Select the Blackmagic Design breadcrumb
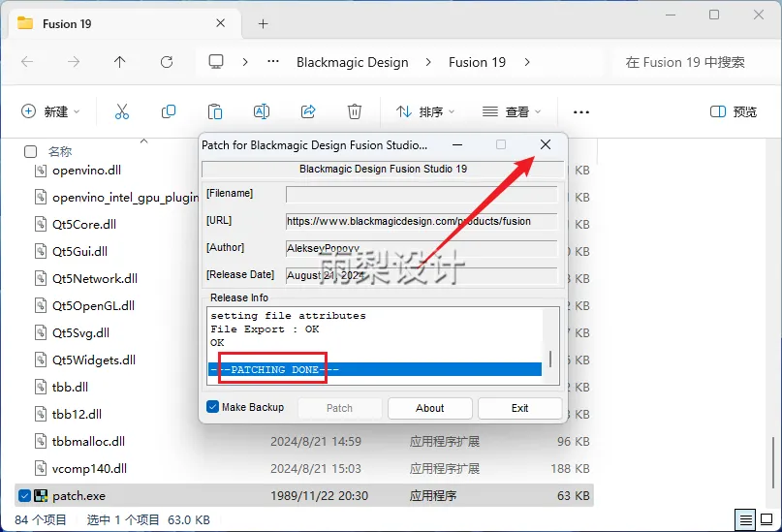Viewport: 782px width, 532px height. [352, 62]
